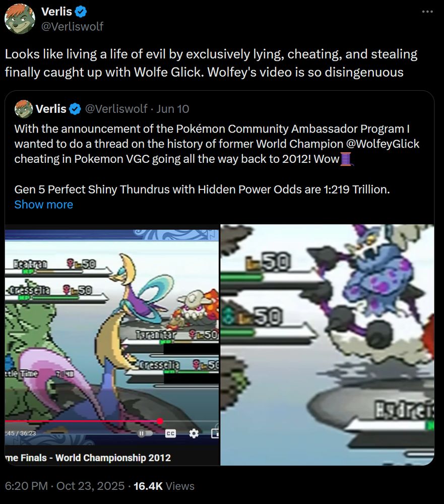444x504 pixels.
Task: Click the verified badge in quoted tweet
Action: pos(75,109)
